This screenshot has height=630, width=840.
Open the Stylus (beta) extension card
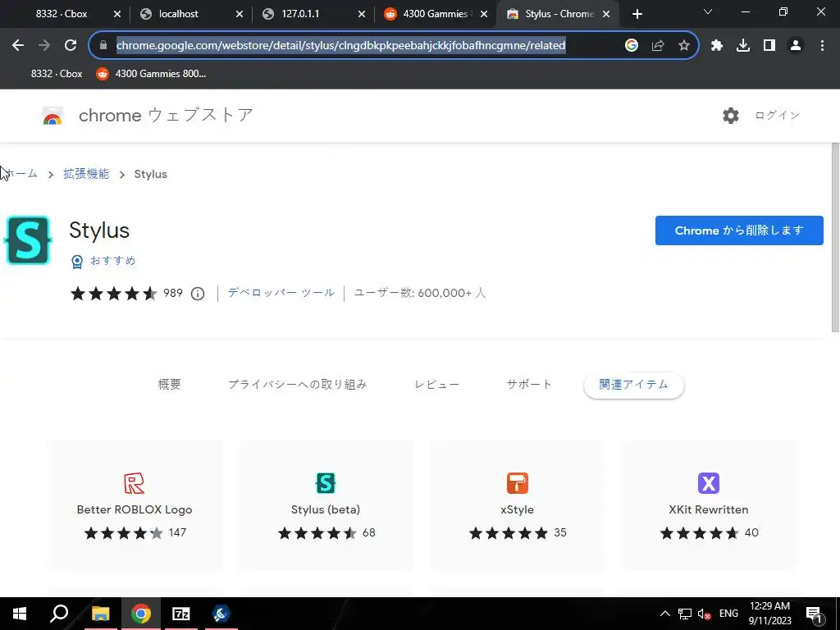(x=326, y=505)
